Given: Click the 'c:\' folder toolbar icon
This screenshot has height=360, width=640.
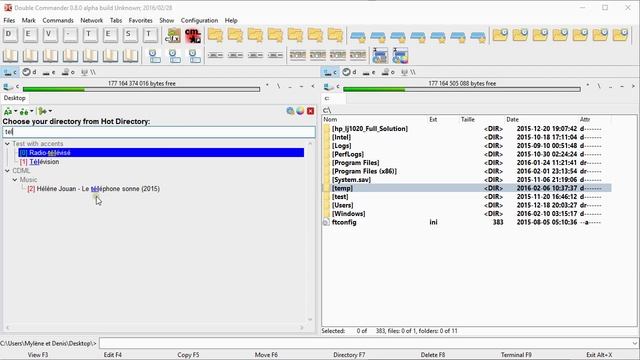Looking at the screenshot, I should tap(173, 36).
